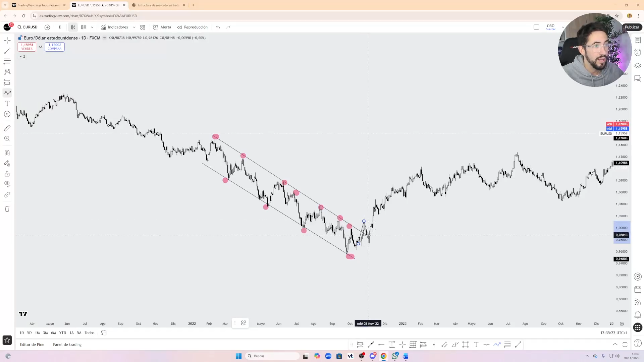Open chart settings gear on time axis
The image size is (644, 362).
pos(622,324)
